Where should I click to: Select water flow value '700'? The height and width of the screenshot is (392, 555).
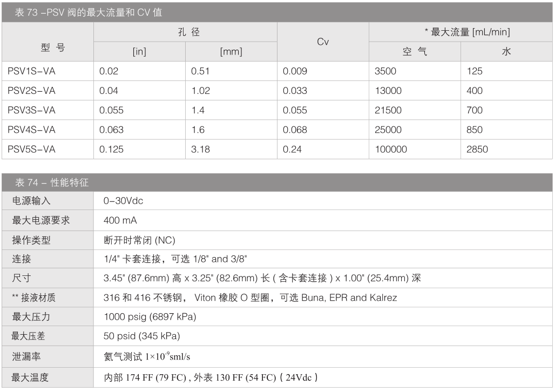(x=475, y=110)
